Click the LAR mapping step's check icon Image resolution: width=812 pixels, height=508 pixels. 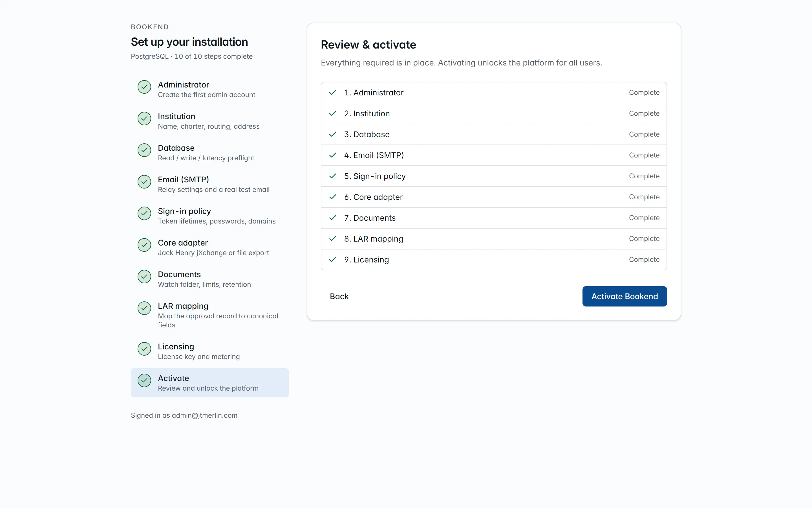point(144,308)
